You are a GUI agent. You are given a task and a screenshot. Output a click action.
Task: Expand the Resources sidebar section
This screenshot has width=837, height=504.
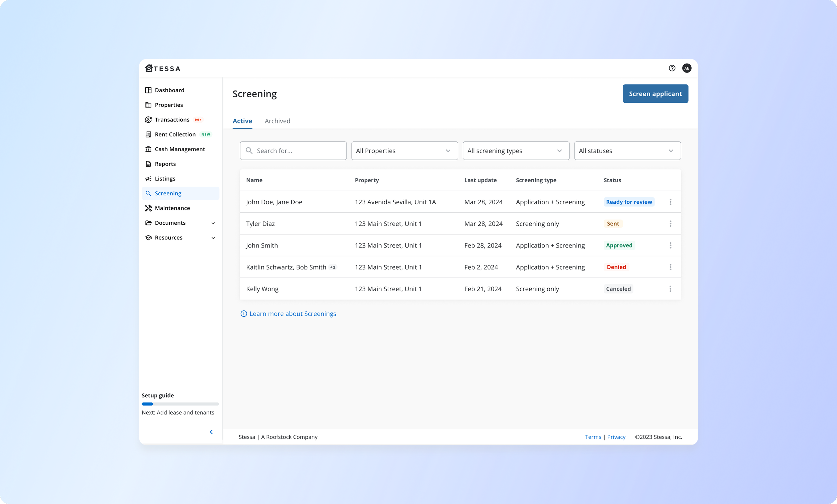[213, 238]
